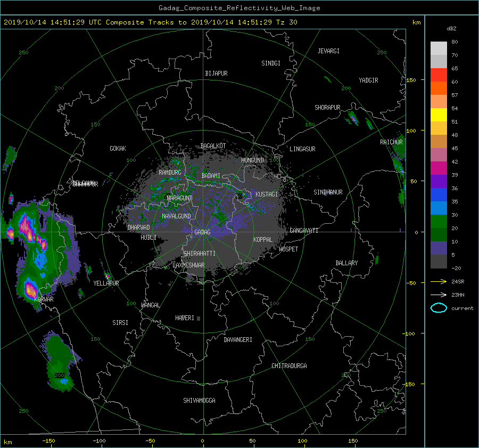Click the dBZ legend heading
This screenshot has height=448, width=479.
[x=451, y=29]
